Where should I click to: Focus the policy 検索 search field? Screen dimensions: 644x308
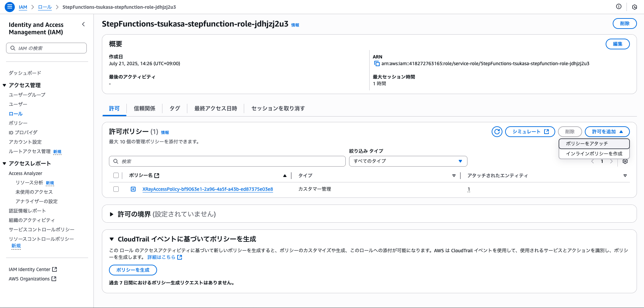[227, 161]
